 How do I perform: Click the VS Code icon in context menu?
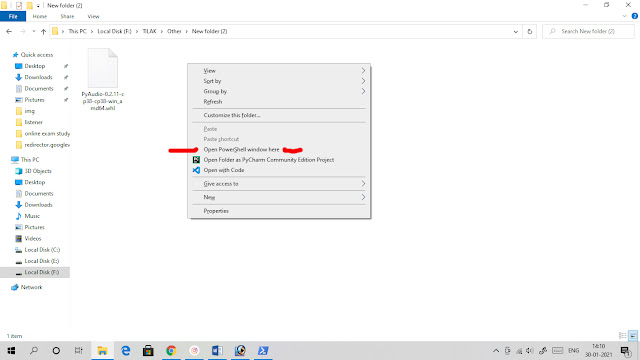coord(196,170)
